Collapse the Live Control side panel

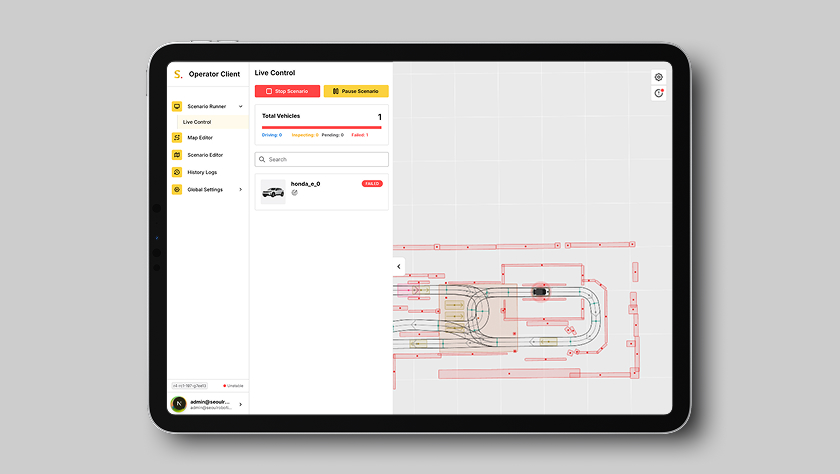[399, 266]
